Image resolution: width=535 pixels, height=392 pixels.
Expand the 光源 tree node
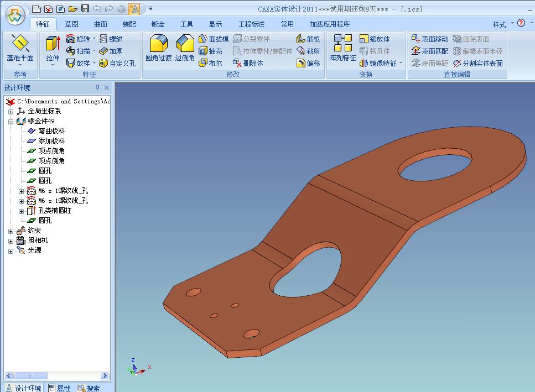click(x=11, y=250)
